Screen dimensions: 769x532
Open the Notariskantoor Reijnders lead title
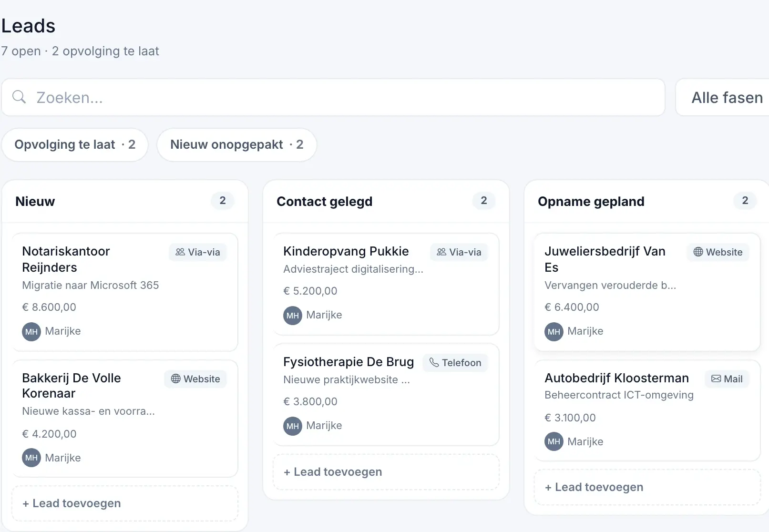(x=66, y=259)
